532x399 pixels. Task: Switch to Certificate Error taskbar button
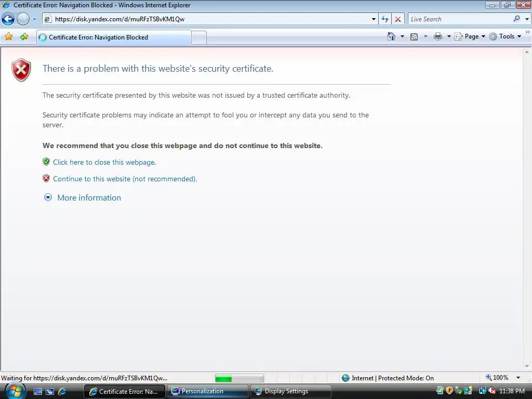125,391
